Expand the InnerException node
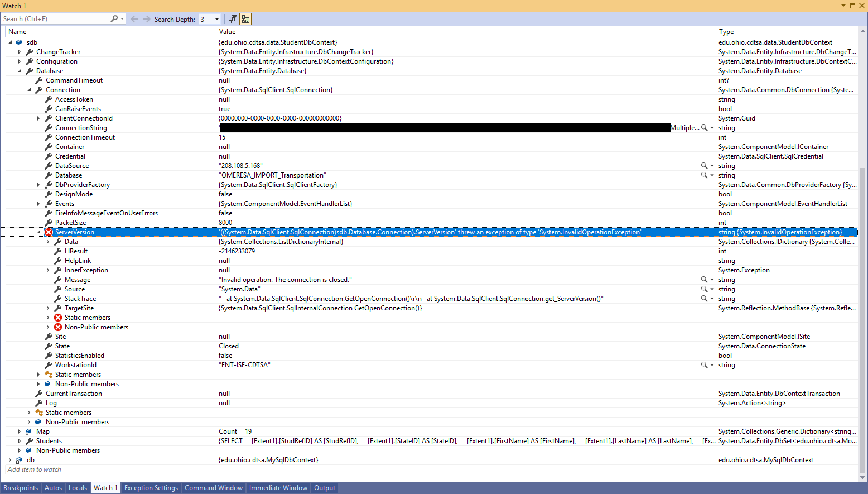868x494 pixels. coord(48,270)
